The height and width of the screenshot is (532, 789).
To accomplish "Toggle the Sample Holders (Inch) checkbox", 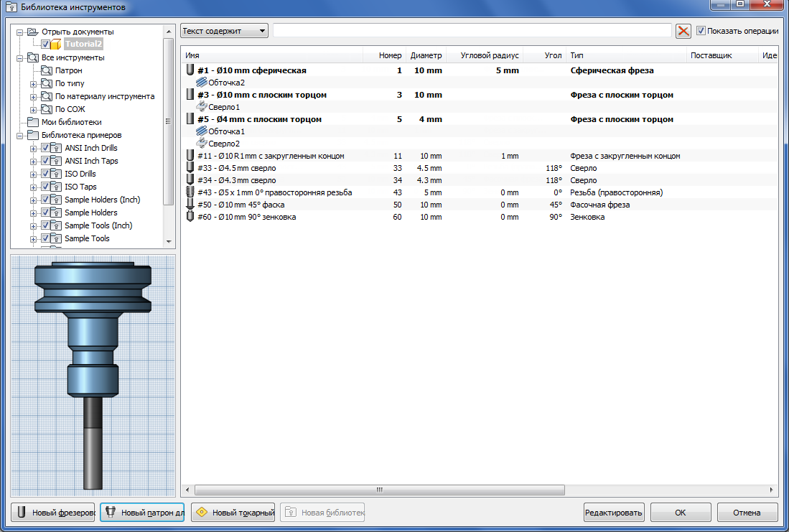I will (x=45, y=200).
